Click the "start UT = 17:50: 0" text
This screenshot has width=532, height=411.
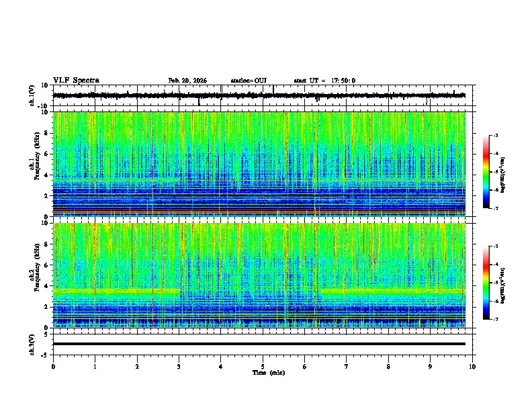(x=324, y=81)
